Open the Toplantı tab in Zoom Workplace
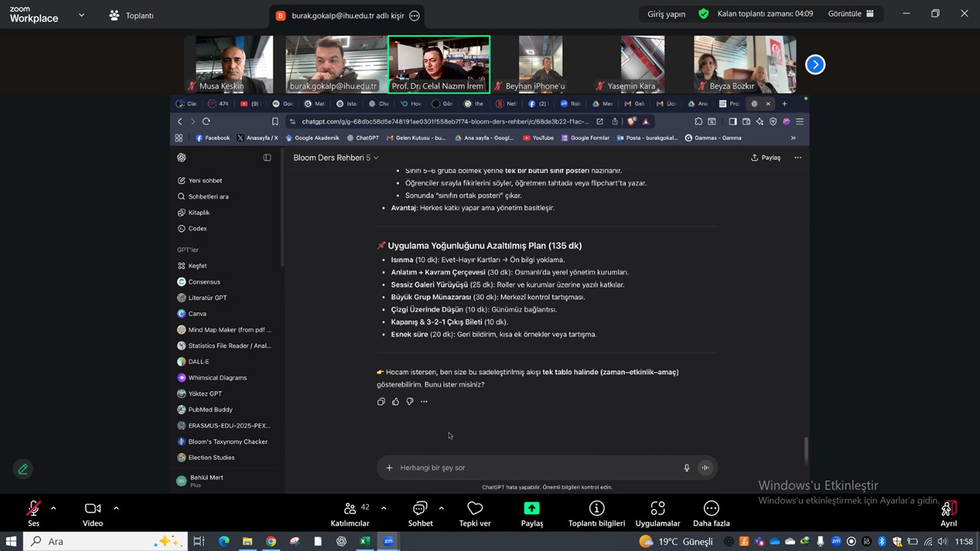 (x=132, y=15)
